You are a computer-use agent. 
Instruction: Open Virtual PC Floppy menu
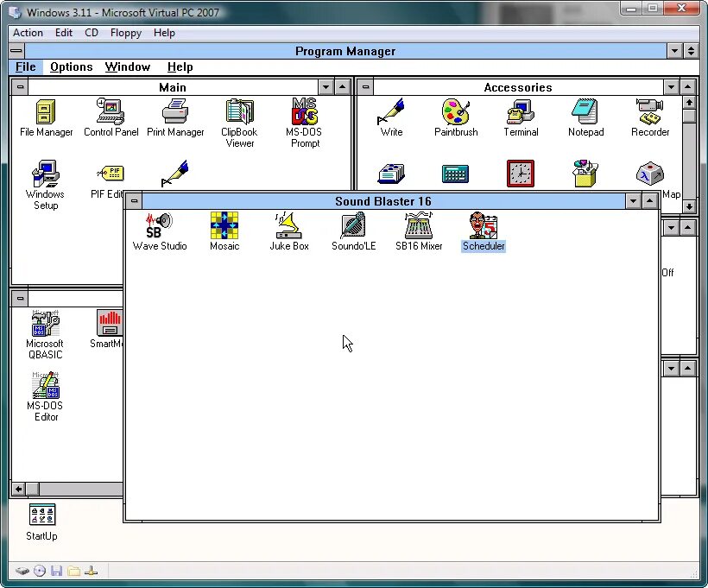[x=126, y=33]
